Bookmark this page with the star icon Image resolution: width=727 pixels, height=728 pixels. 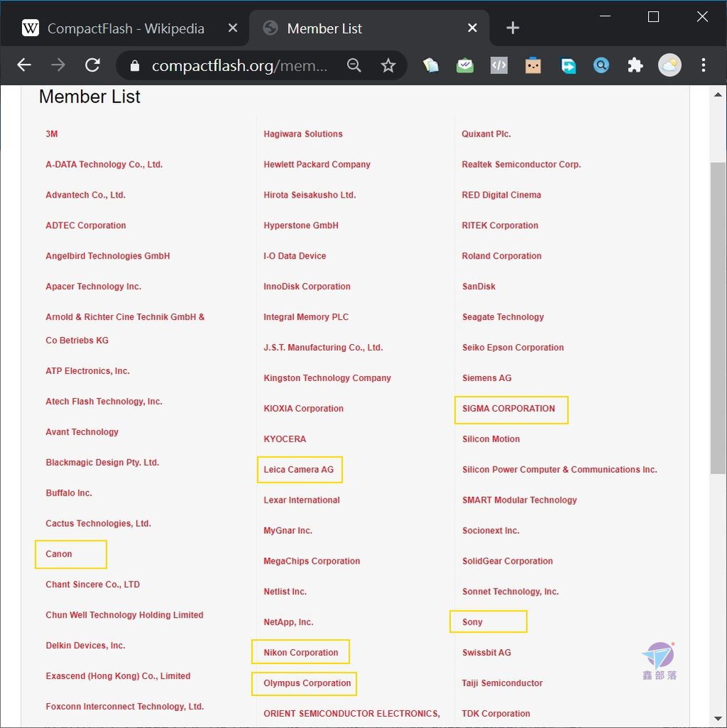click(388, 65)
